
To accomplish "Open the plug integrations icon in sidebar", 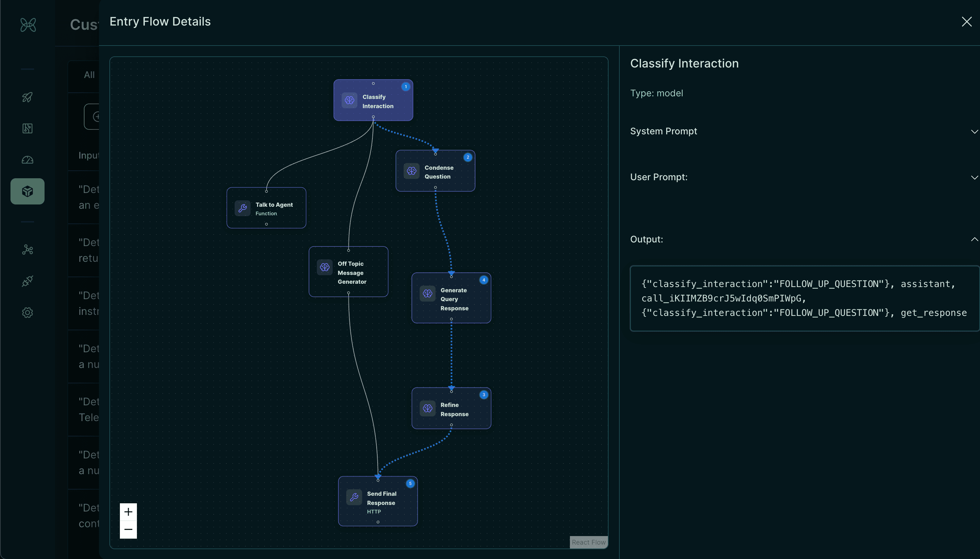I will (x=27, y=281).
